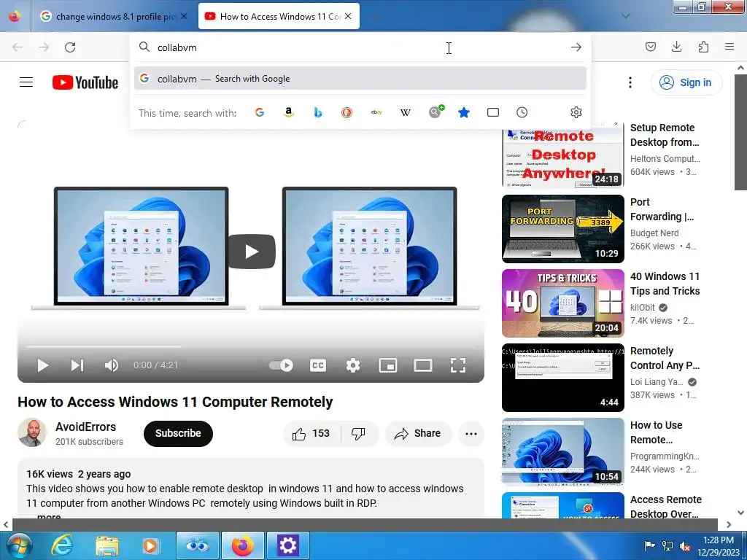Go to YouTube home logo
Image resolution: width=747 pixels, height=560 pixels.
pyautogui.click(x=85, y=82)
